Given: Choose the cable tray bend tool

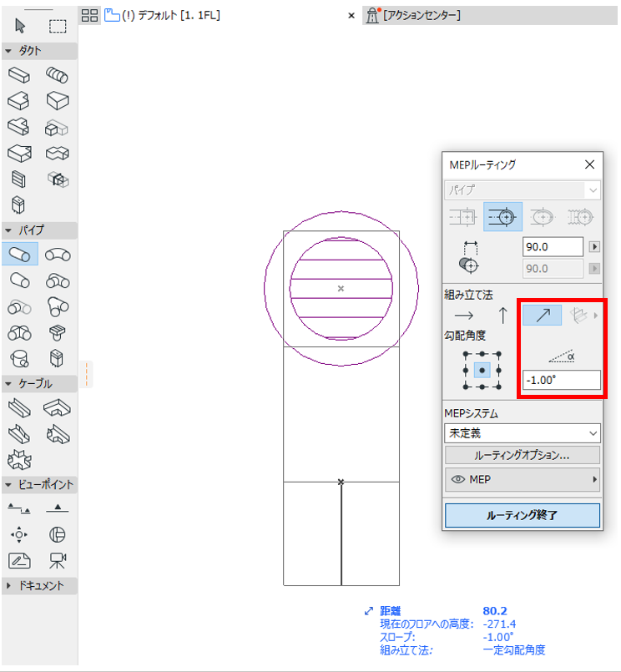Looking at the screenshot, I should pyautogui.click(x=57, y=407).
